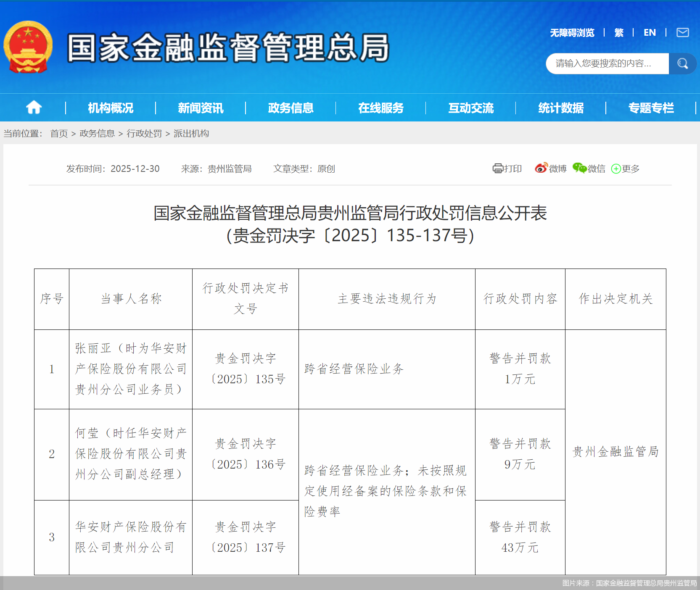Click the magnifying glass search icon
This screenshot has height=590, width=700.
click(x=682, y=63)
